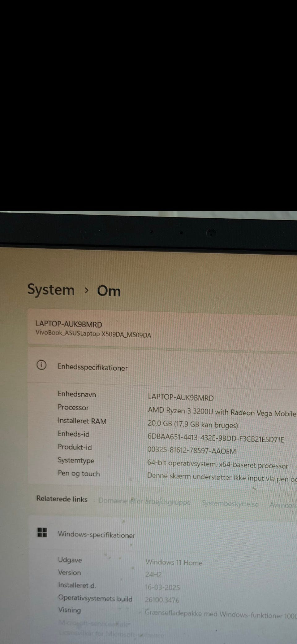Select the top LAPTOP-AUK9BMRD device name heading
Image resolution: width=297 pixels, height=644 pixels.
(69, 324)
